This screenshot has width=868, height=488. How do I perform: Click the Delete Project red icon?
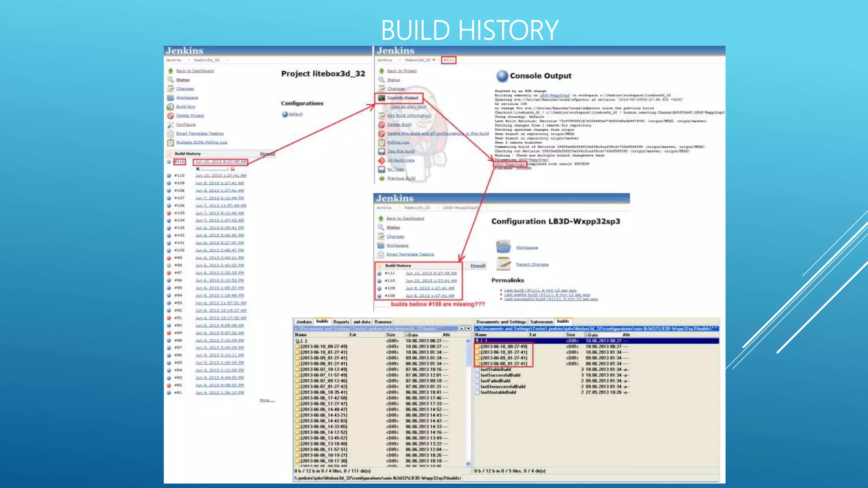[170, 116]
